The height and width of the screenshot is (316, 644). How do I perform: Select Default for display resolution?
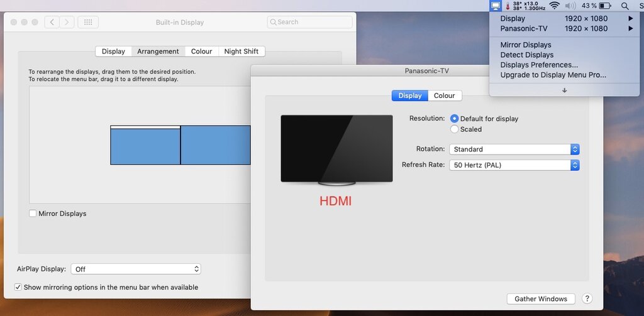click(x=454, y=119)
